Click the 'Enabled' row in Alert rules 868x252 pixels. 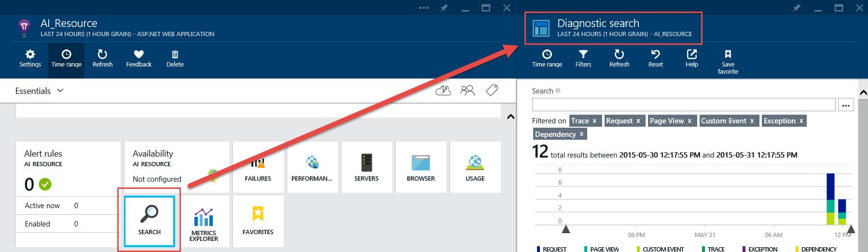[68, 224]
